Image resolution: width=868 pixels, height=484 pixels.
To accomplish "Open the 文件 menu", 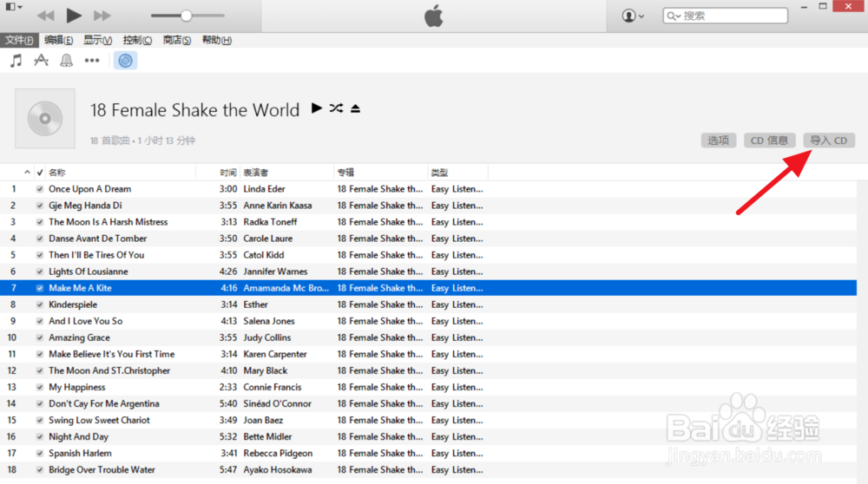I will (18, 40).
